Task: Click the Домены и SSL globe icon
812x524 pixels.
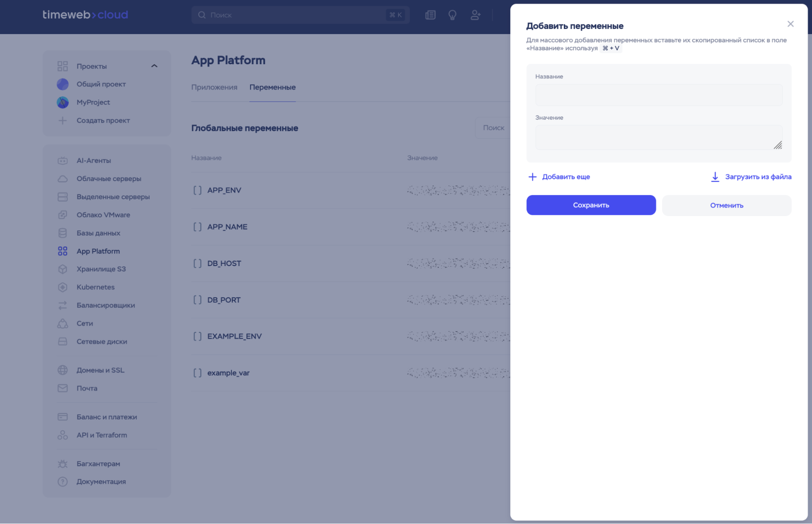Action: tap(63, 370)
